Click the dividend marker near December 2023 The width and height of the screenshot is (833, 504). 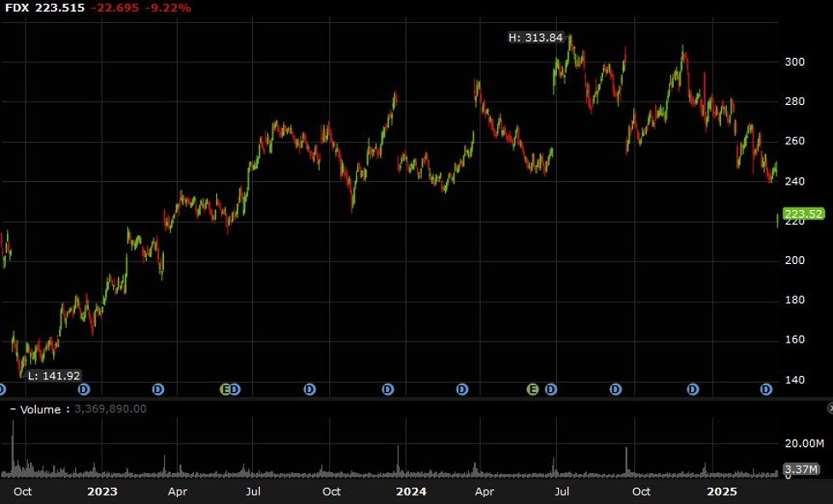coord(387,390)
